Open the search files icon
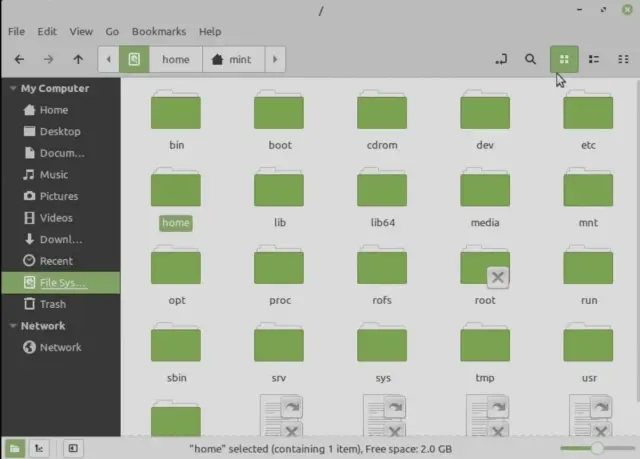This screenshot has width=640, height=459. pos(531,59)
